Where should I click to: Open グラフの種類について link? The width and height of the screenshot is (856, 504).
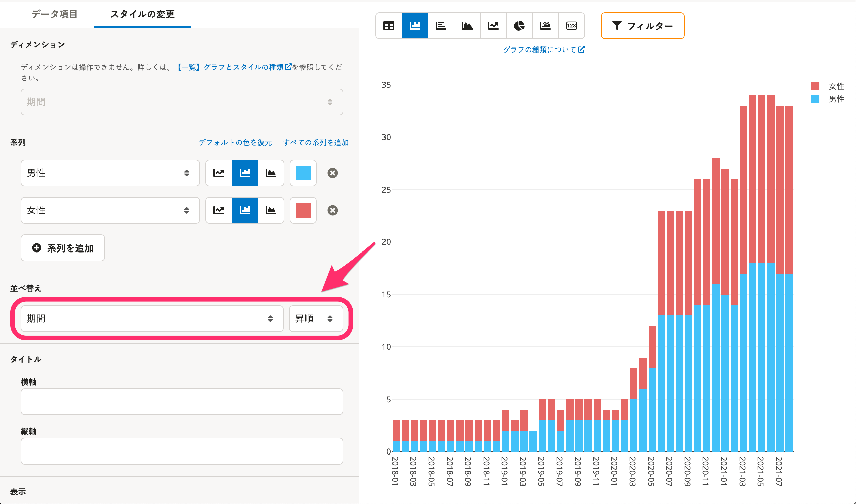point(544,49)
